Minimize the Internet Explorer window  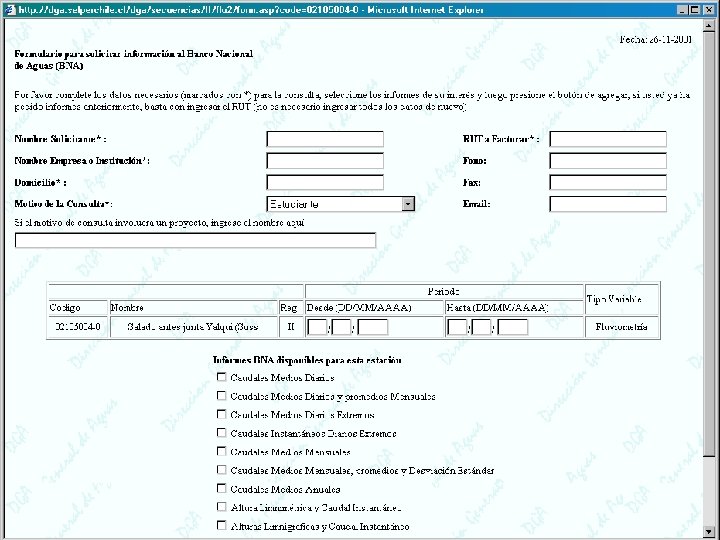683,10
